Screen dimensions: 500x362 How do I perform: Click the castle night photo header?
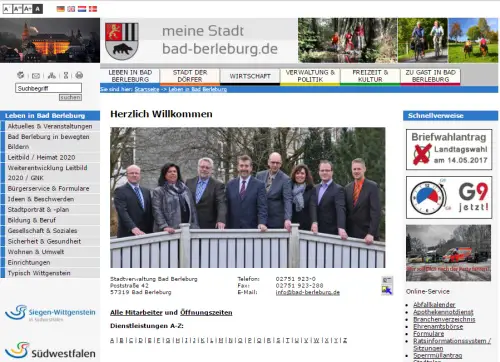coord(50,40)
